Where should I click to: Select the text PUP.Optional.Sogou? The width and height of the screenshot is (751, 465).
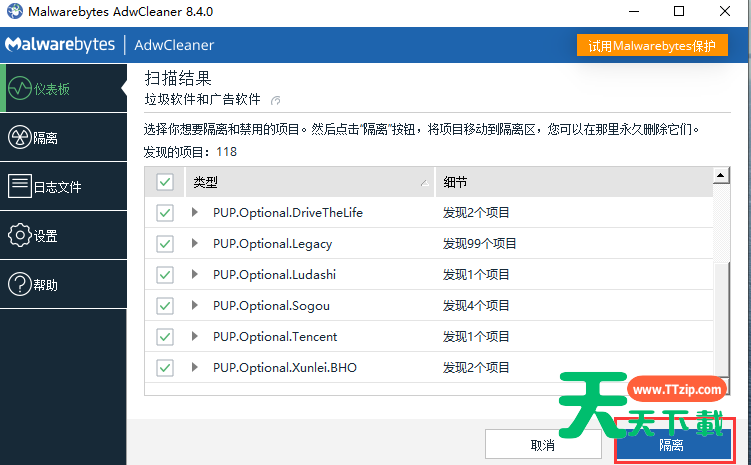click(x=271, y=306)
